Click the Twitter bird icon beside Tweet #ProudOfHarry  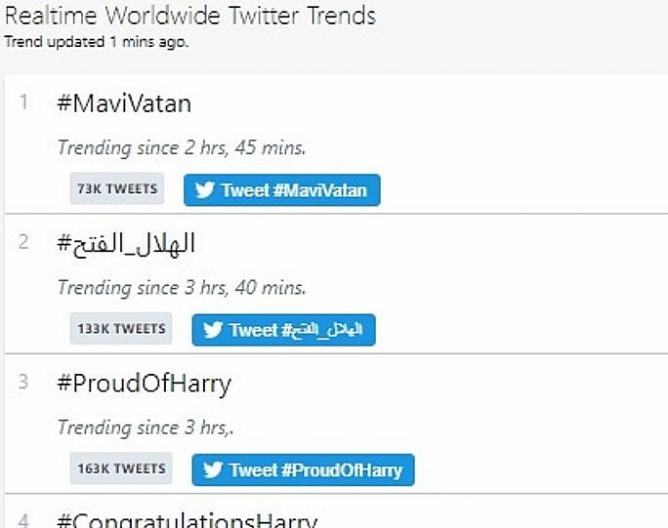coord(213,470)
